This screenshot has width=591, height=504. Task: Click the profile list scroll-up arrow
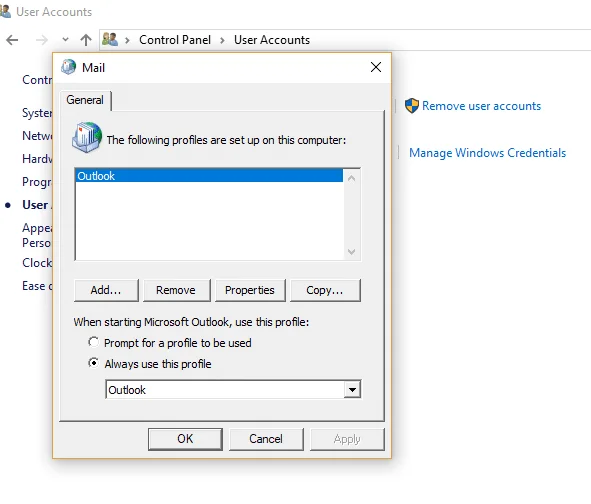(352, 178)
